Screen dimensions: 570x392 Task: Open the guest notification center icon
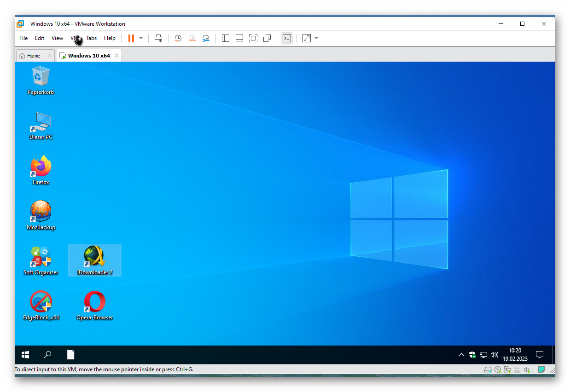click(x=540, y=355)
